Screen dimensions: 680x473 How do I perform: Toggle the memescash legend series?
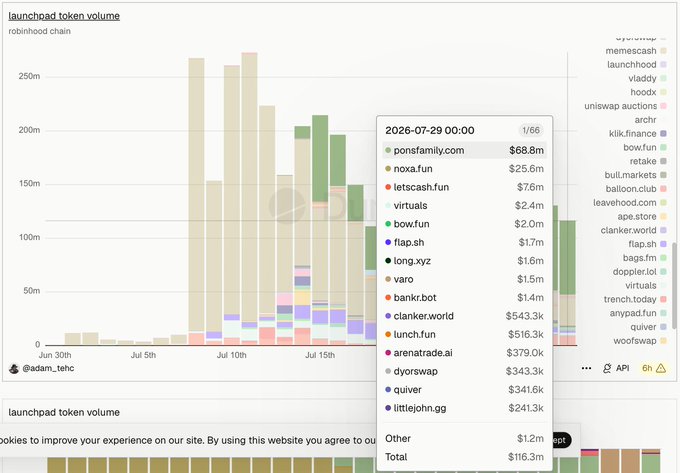coord(635,51)
